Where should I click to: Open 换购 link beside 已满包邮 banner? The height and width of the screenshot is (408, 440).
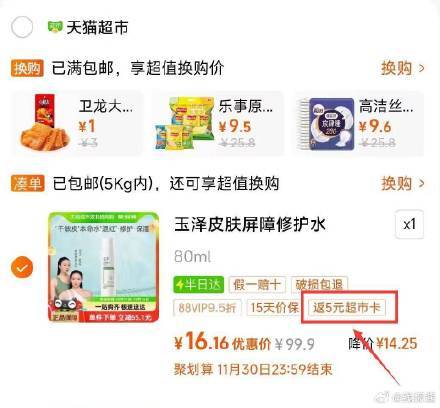[403, 68]
